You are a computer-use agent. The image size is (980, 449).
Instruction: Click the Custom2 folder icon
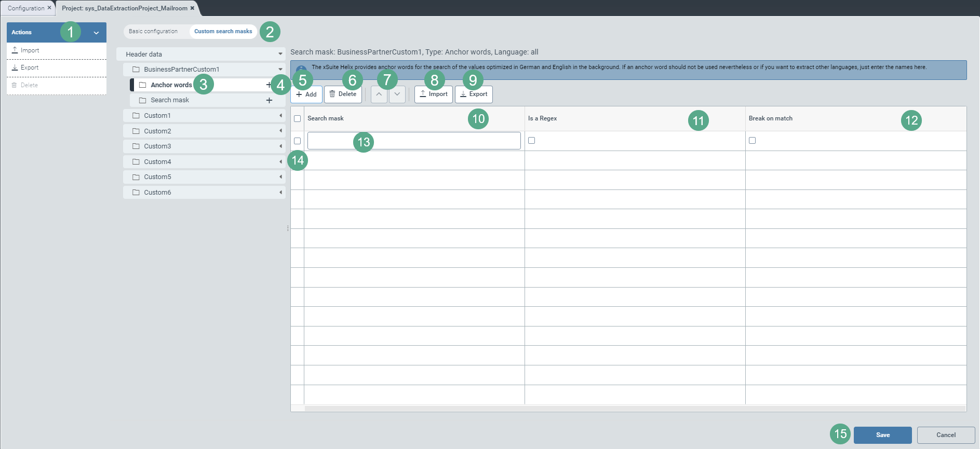136,131
